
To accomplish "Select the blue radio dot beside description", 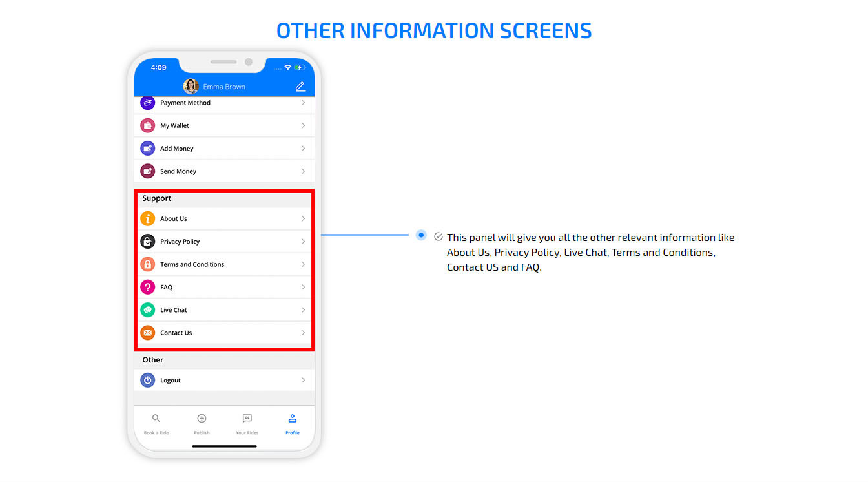I will 421,235.
